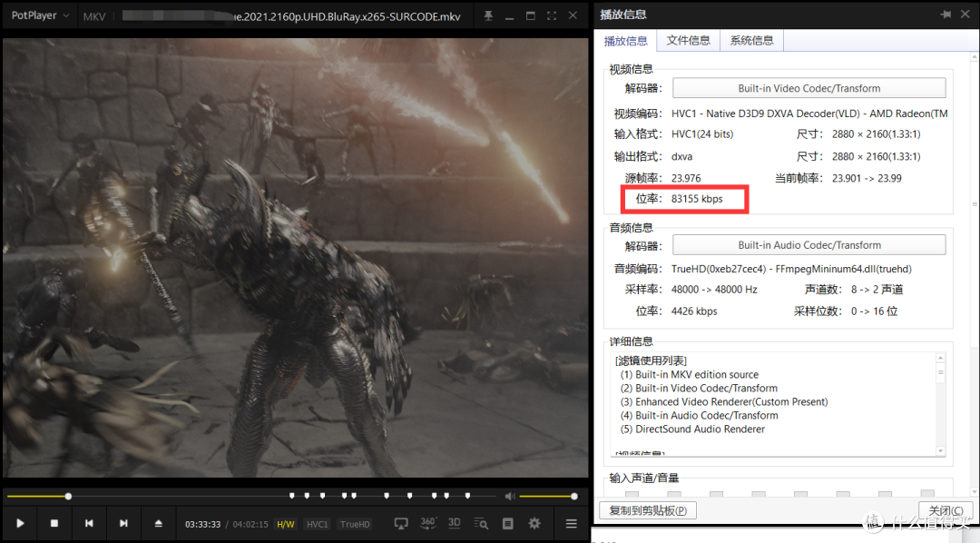The width and height of the screenshot is (980, 543).
Task: Click the info panel scrollbar down arrow
Action: tap(975, 492)
